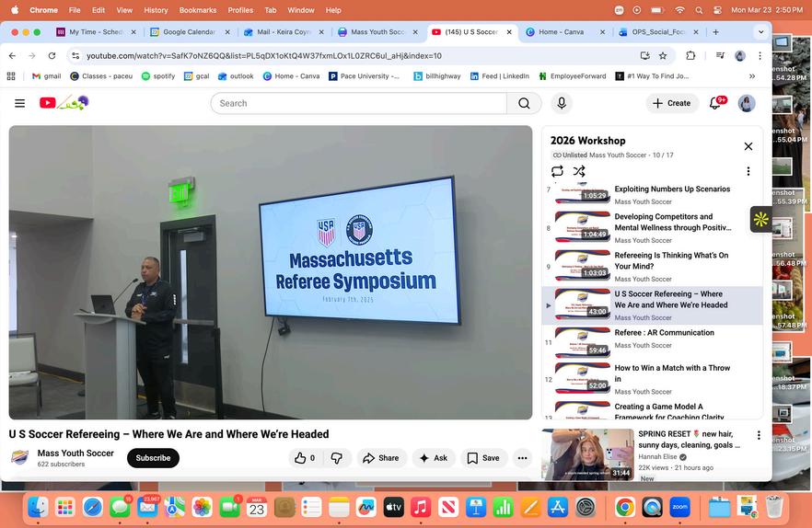
Task: Open Finder from the dock
Action: pyautogui.click(x=39, y=507)
